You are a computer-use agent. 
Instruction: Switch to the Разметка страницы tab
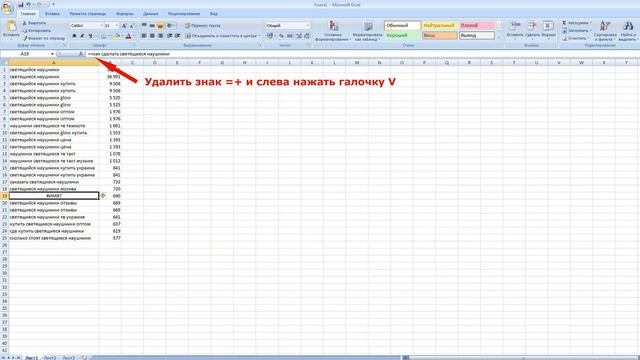(x=87, y=13)
